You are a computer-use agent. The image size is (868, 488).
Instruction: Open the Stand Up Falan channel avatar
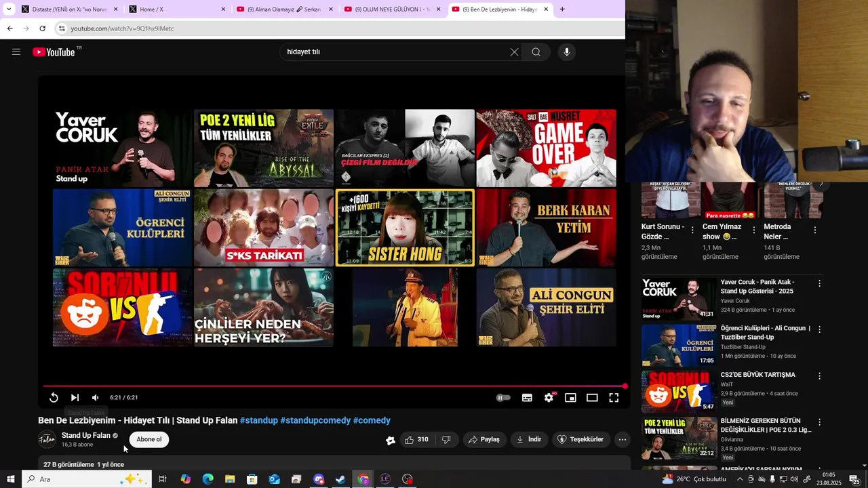click(x=47, y=439)
